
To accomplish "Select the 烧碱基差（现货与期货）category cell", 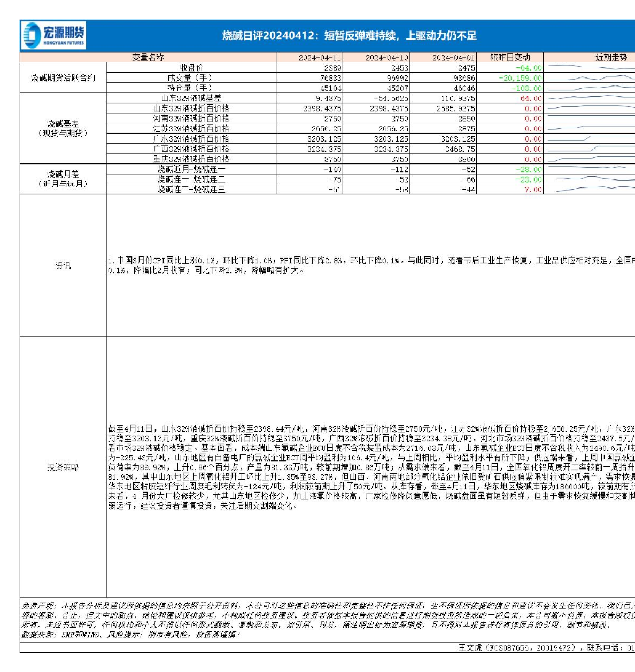I will pyautogui.click(x=63, y=128).
